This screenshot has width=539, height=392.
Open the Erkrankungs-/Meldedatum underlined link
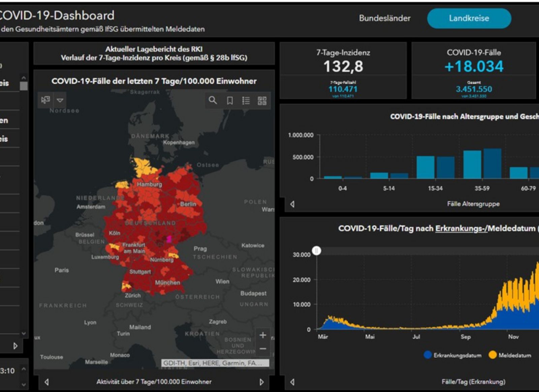[x=461, y=228]
